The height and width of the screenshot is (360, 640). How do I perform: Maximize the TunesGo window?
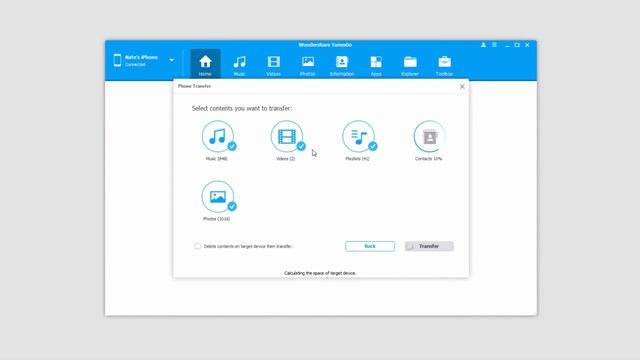(517, 45)
